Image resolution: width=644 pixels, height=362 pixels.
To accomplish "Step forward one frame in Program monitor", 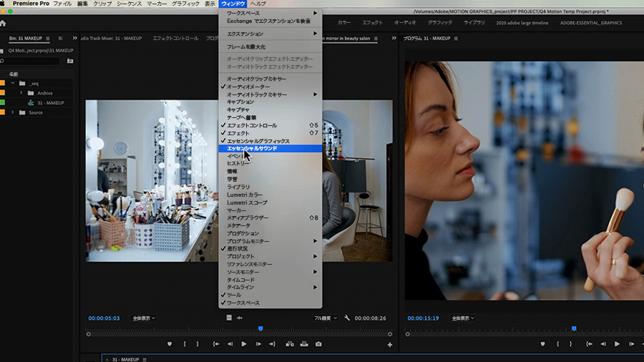I will [x=631, y=344].
